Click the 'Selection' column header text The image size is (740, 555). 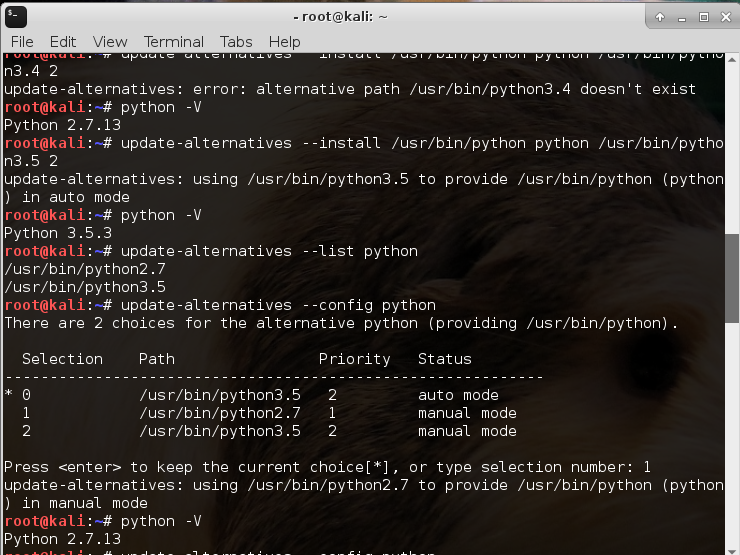(62, 359)
